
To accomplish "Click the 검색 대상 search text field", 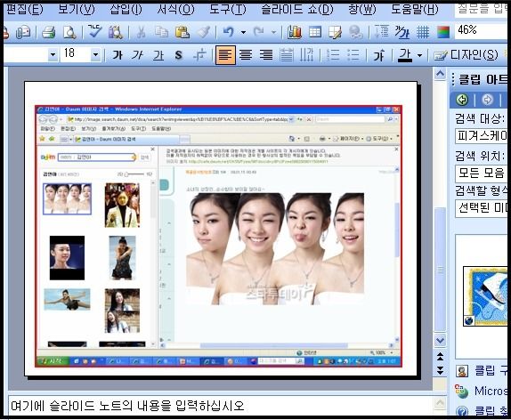I will [x=482, y=136].
